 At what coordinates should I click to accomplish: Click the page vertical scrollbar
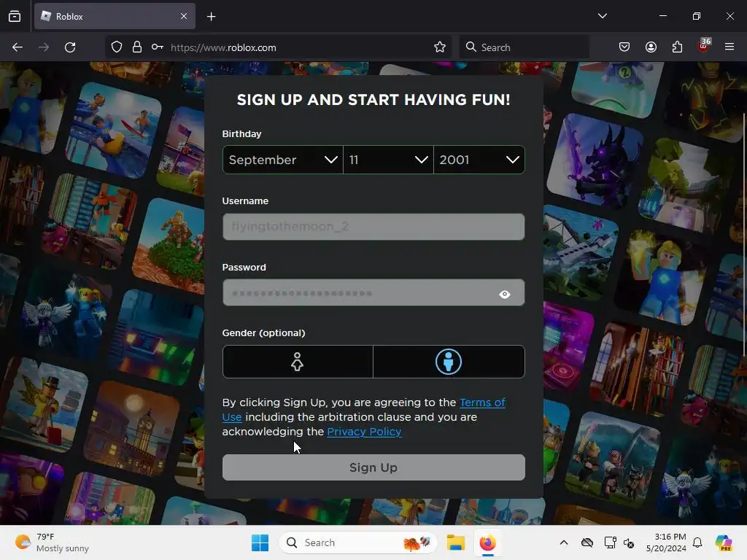point(743,233)
